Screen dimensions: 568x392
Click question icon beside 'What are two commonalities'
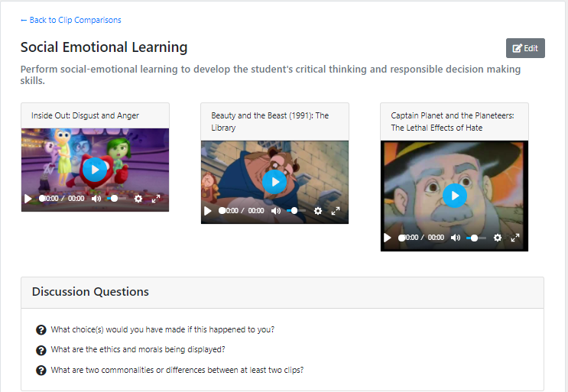[x=41, y=371]
